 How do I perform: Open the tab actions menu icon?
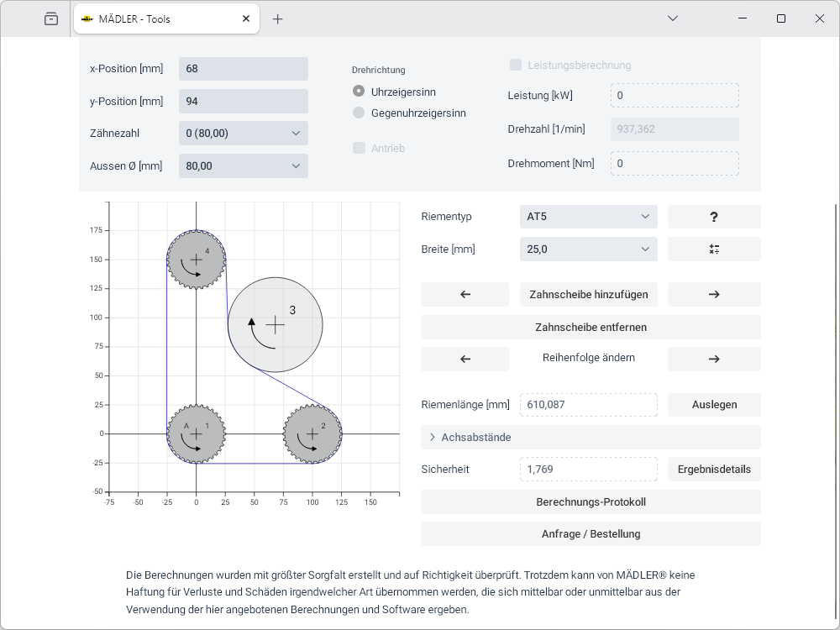point(51,18)
